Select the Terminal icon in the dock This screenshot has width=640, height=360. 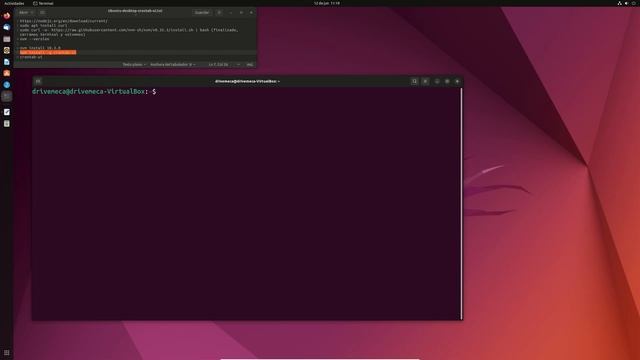[7, 96]
